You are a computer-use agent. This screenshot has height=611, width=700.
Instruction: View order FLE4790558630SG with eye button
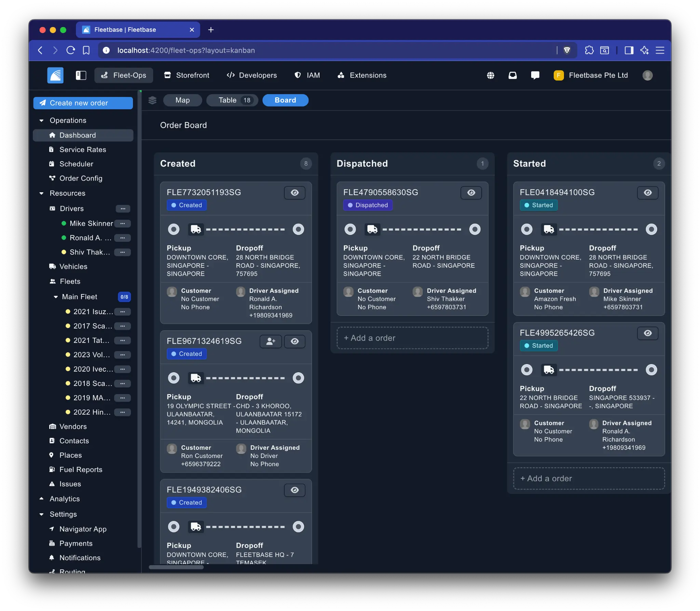click(471, 193)
